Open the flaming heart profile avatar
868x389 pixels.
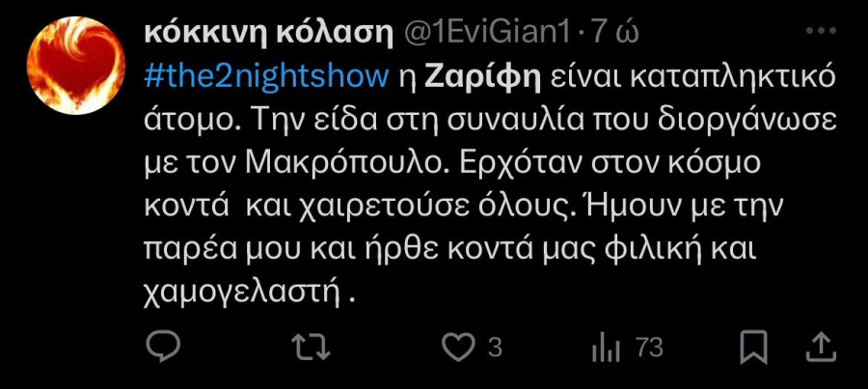pos(76,66)
